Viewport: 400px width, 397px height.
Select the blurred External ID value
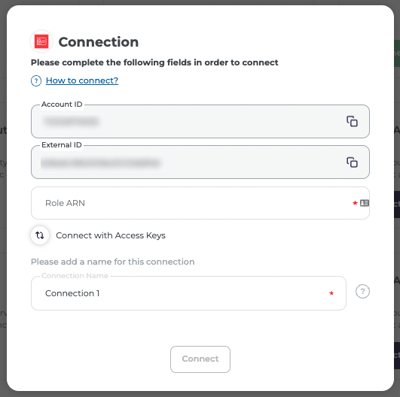coord(100,163)
